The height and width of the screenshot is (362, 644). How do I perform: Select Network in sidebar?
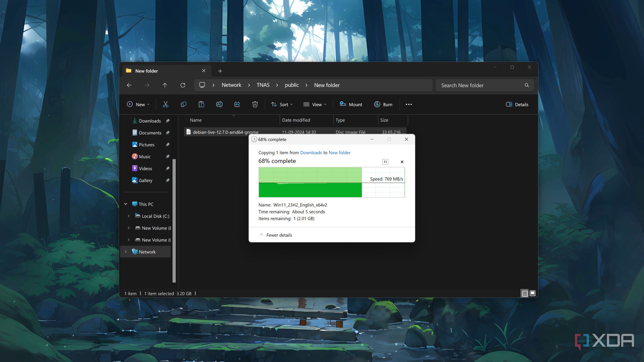click(x=147, y=252)
